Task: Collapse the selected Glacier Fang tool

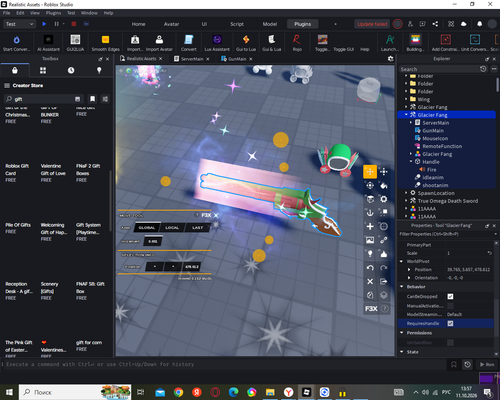Action: (406, 115)
